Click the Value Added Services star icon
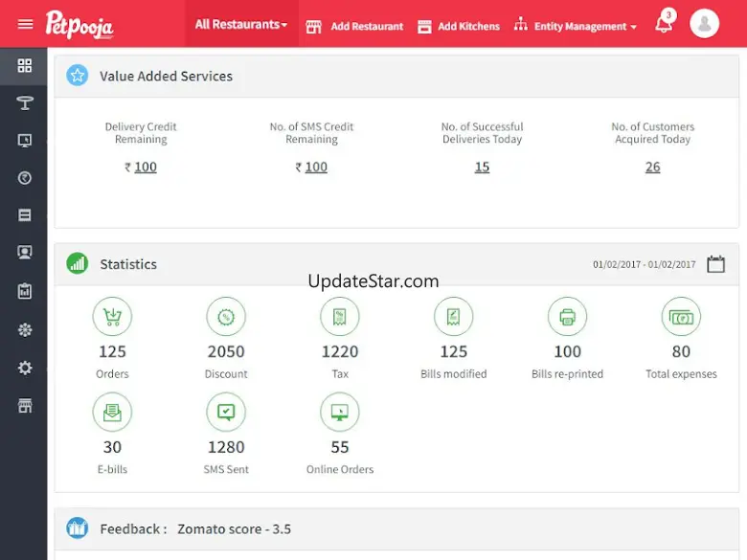 [78, 76]
